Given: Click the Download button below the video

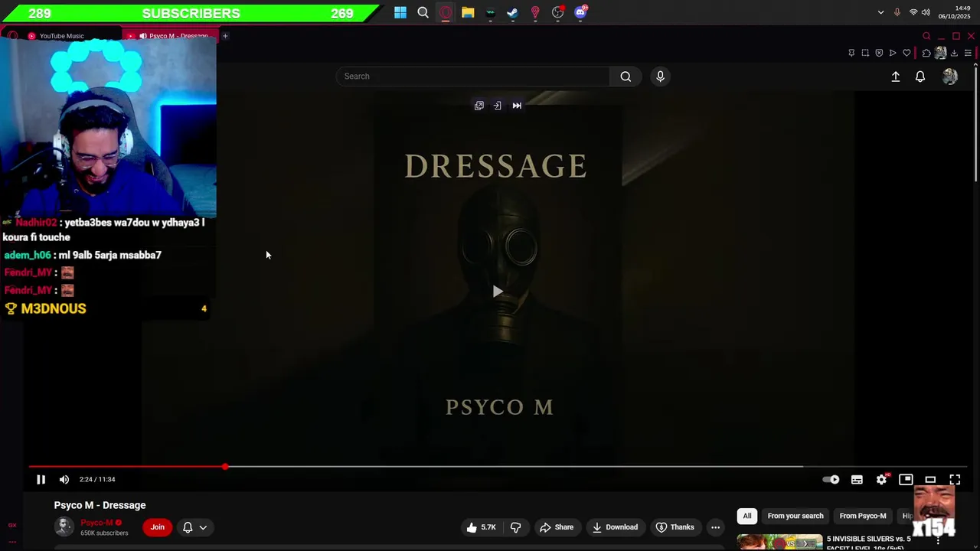Looking at the screenshot, I should click(x=615, y=527).
